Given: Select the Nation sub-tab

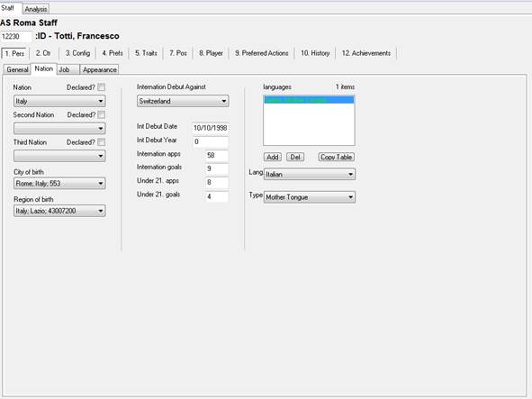Looking at the screenshot, I should coord(44,69).
